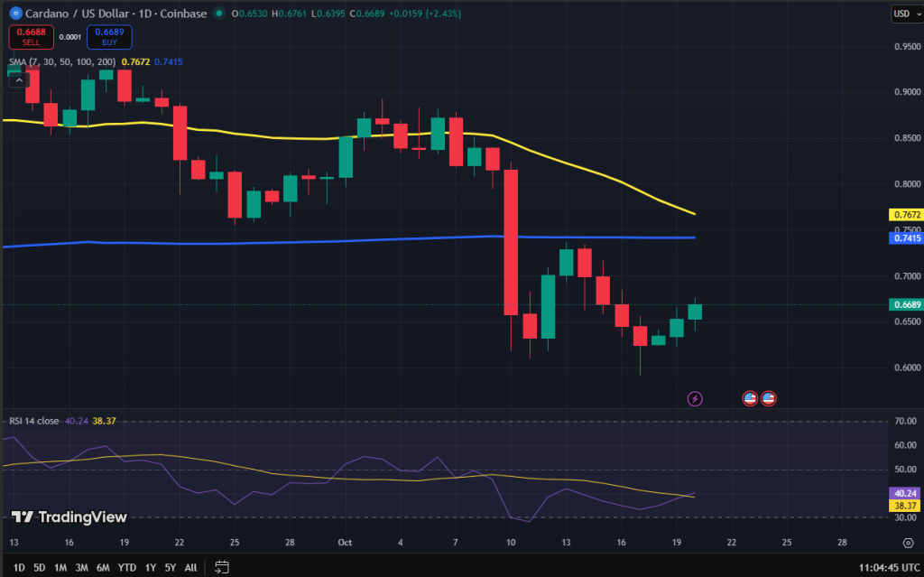Click the SELL button at 0.6688
The height and width of the screenshot is (577, 924).
(32, 34)
